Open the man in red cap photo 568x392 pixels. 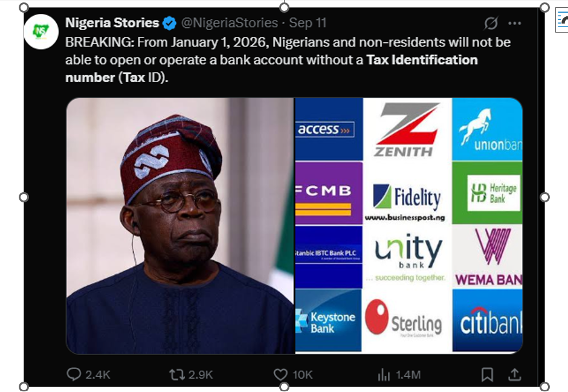[x=181, y=225]
